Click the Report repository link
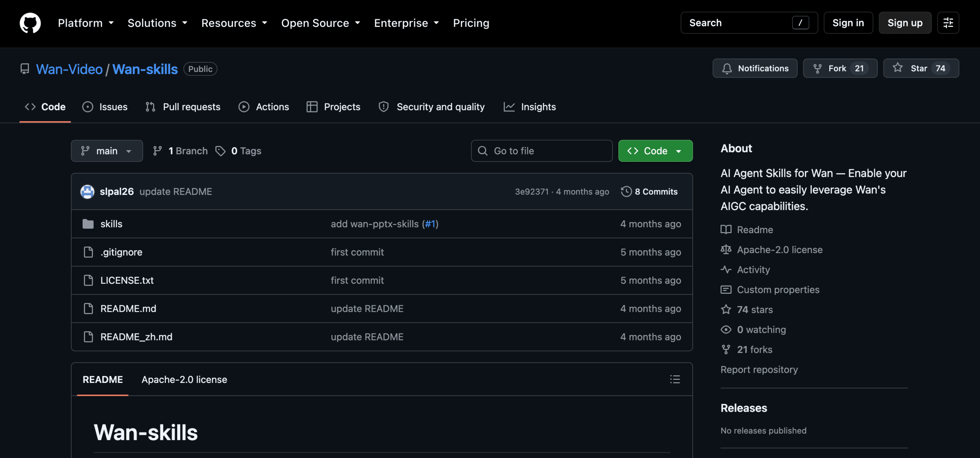Image resolution: width=980 pixels, height=458 pixels. [759, 370]
